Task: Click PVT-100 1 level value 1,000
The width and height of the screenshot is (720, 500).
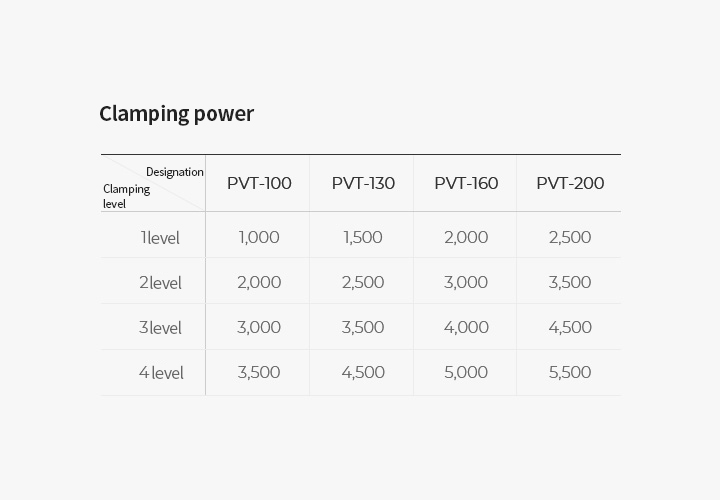Action: tap(259, 237)
